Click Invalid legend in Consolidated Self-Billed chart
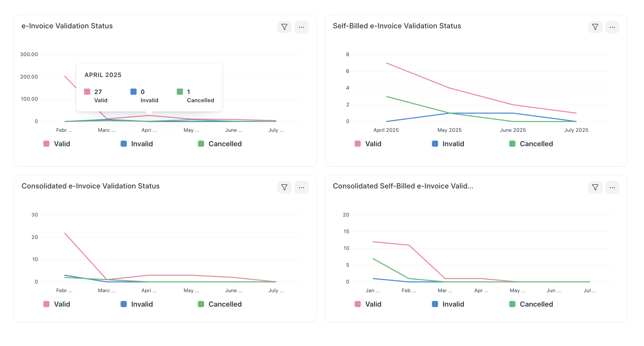 point(453,304)
